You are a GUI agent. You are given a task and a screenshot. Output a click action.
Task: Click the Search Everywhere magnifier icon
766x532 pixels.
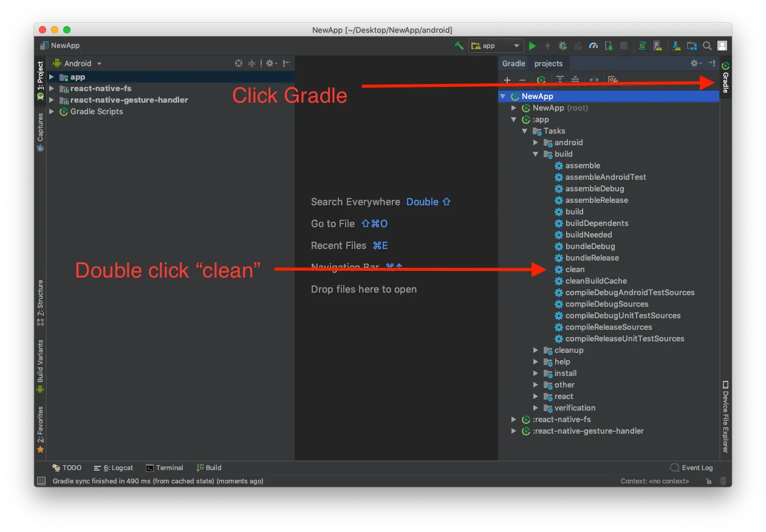click(707, 46)
